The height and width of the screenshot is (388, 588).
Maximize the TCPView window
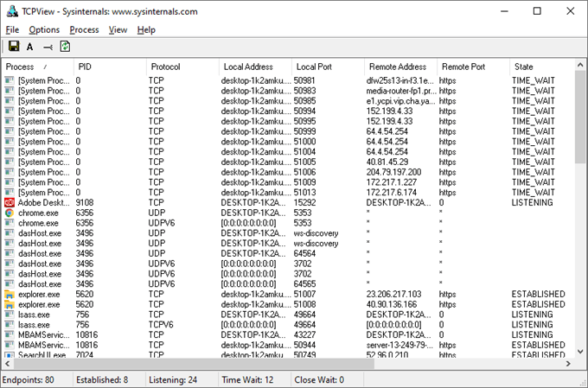pyautogui.click(x=537, y=11)
